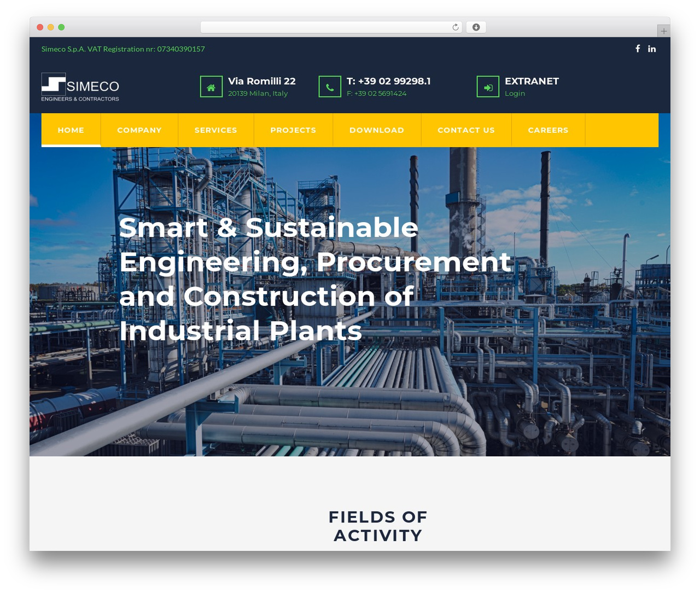
Task: Click the browser reload icon
Action: [x=456, y=27]
